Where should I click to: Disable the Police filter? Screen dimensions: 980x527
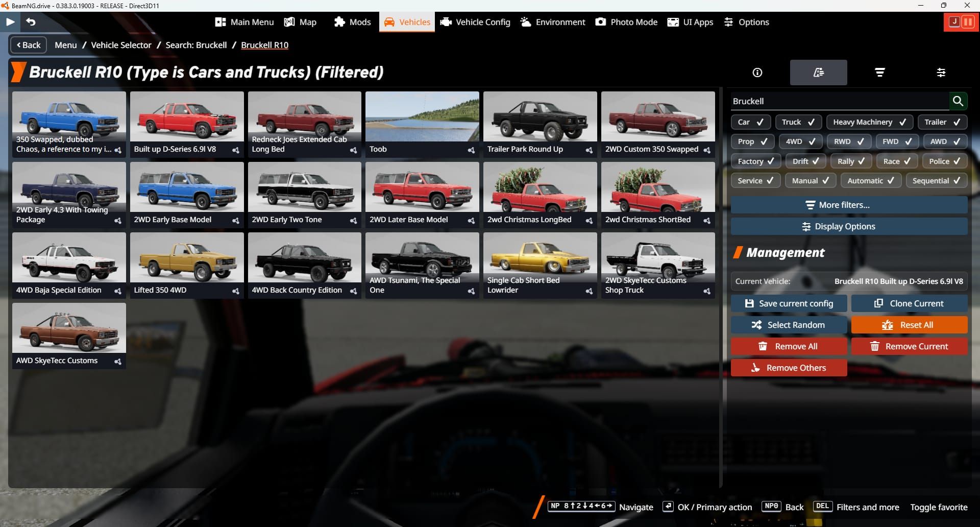click(x=944, y=161)
